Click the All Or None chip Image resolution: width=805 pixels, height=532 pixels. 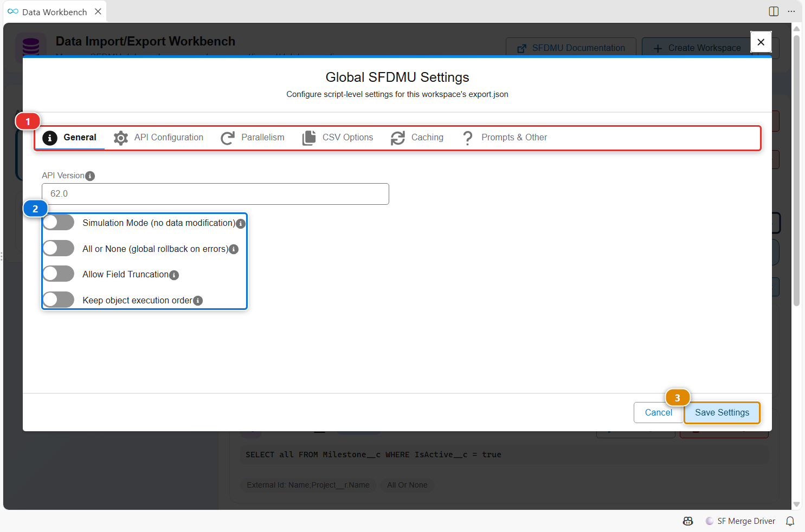pyautogui.click(x=407, y=485)
